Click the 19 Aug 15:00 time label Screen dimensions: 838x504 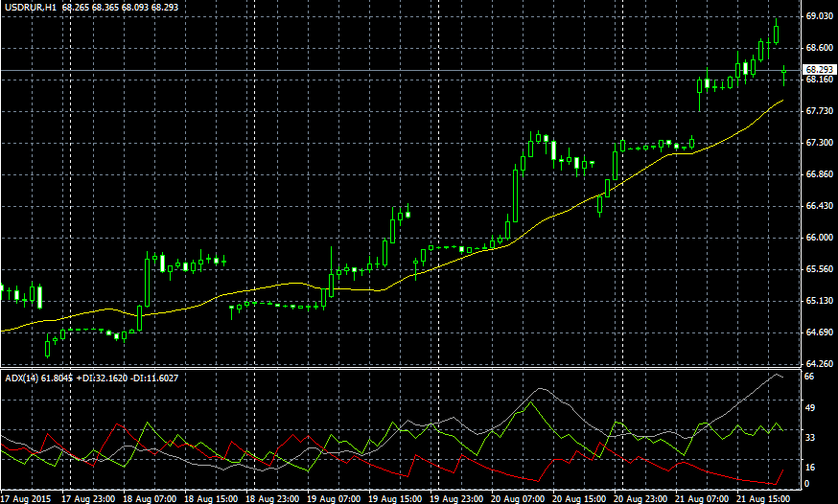click(x=395, y=498)
